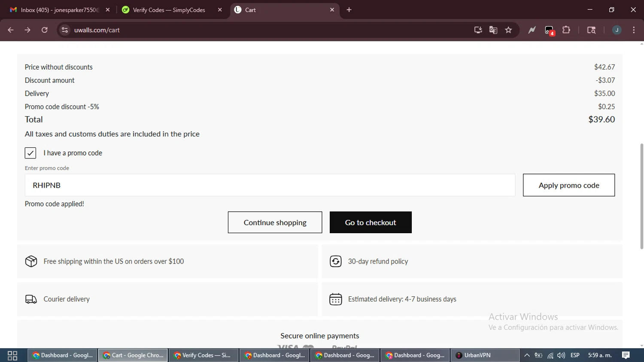644x362 pixels.
Task: Open a new browser tab
Action: coord(349,10)
